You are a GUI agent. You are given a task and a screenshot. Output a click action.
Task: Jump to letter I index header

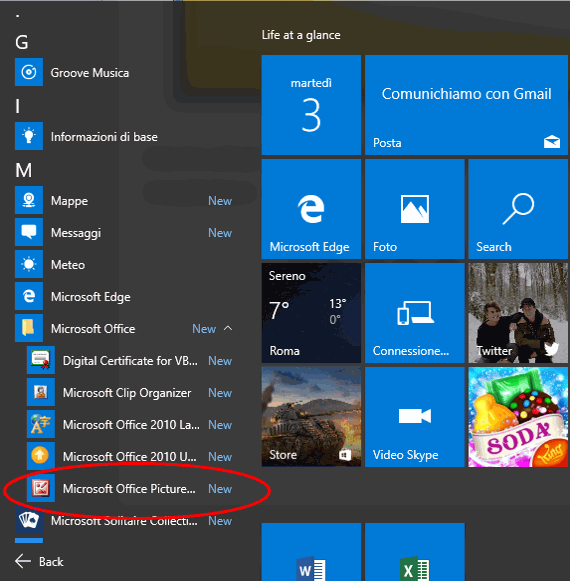pos(17,106)
